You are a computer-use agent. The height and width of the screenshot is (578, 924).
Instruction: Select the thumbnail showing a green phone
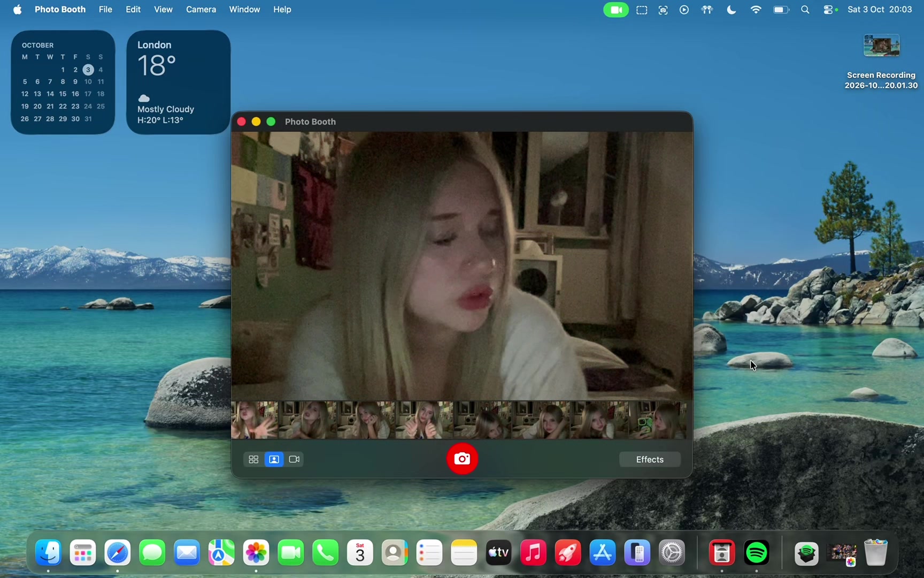tap(658, 420)
